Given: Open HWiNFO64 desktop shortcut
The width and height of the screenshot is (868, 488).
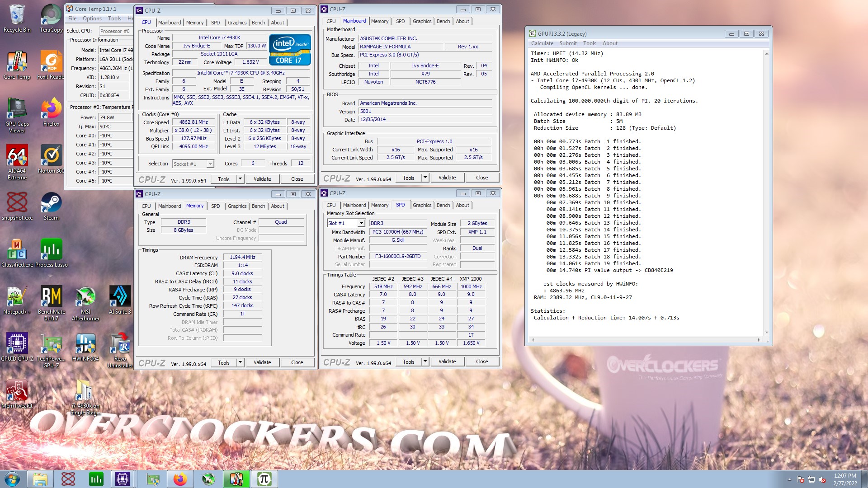Looking at the screenshot, I should point(85,347).
